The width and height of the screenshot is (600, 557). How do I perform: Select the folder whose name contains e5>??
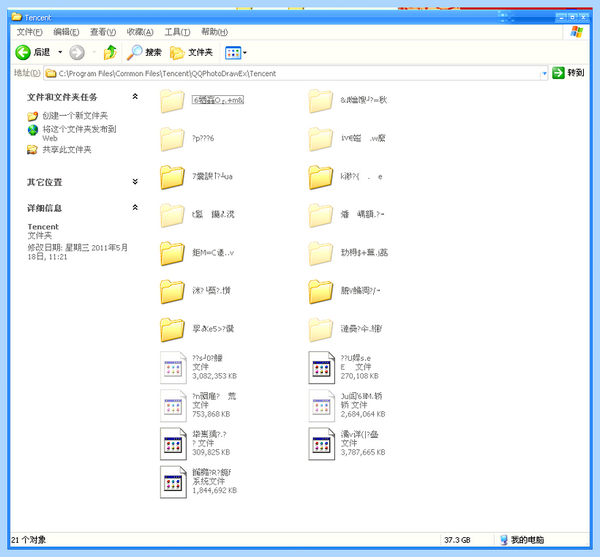197,329
